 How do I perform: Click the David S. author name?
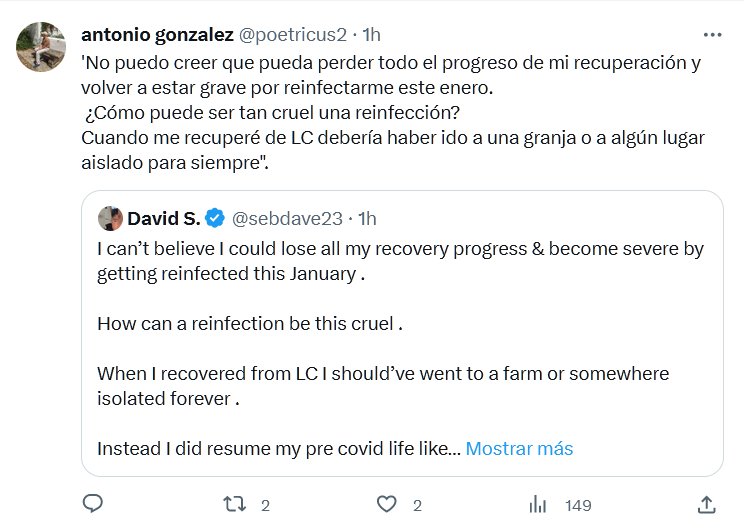point(163,218)
